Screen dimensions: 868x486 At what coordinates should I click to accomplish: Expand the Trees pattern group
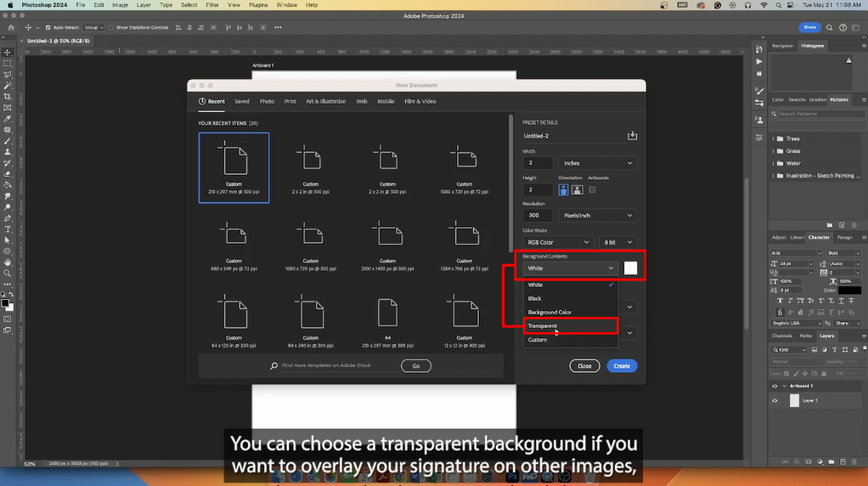click(774, 139)
